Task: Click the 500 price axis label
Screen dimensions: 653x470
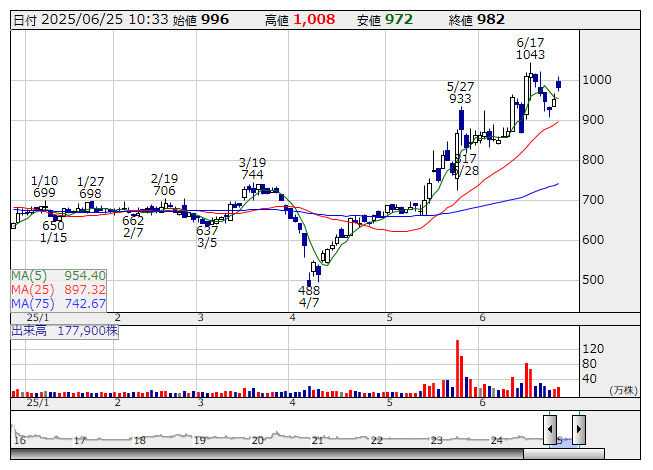Action: [593, 280]
